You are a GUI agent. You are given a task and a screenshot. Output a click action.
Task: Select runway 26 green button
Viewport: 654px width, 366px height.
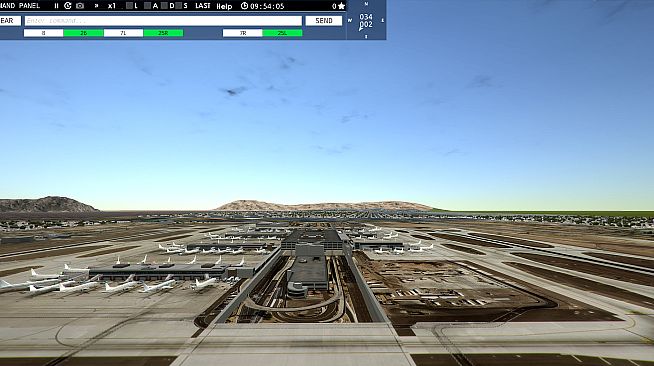[83, 33]
